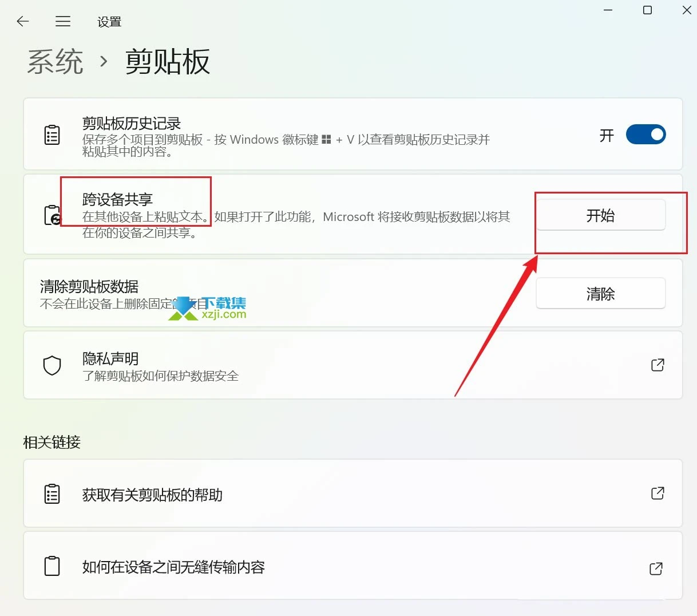Click the clipboard history list icon
Image resolution: width=697 pixels, height=616 pixels.
click(x=52, y=135)
